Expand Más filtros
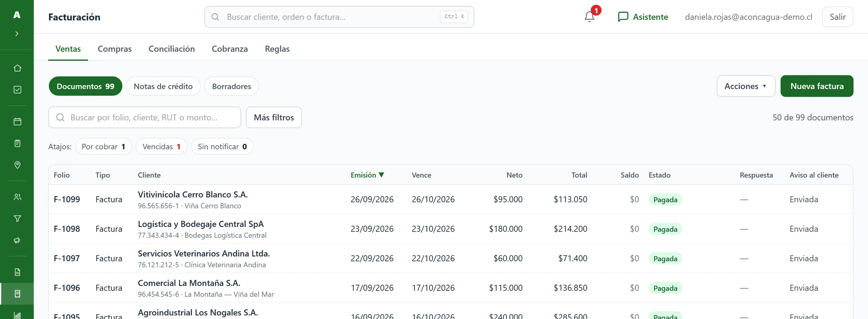The width and height of the screenshot is (868, 319). pos(274,117)
